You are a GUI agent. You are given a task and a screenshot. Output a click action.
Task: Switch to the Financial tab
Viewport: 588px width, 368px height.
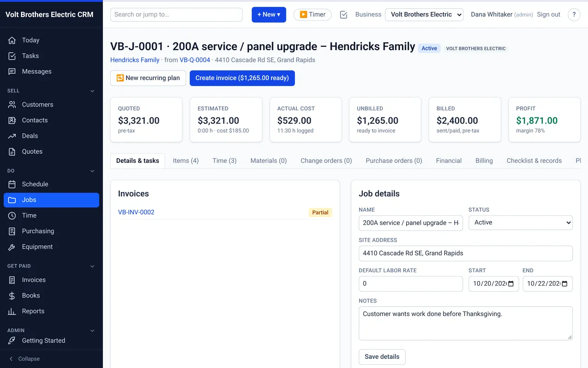pyautogui.click(x=449, y=161)
